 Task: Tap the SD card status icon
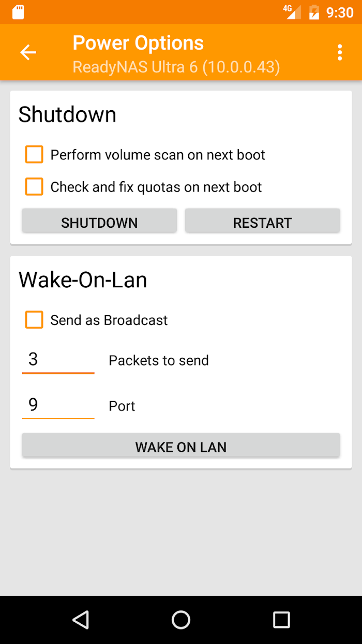coord(18,12)
